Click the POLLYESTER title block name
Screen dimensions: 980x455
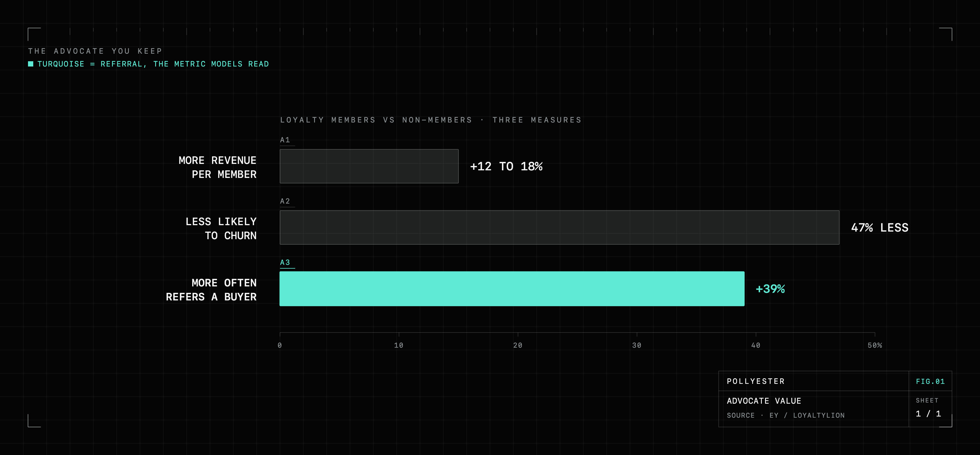(755, 381)
